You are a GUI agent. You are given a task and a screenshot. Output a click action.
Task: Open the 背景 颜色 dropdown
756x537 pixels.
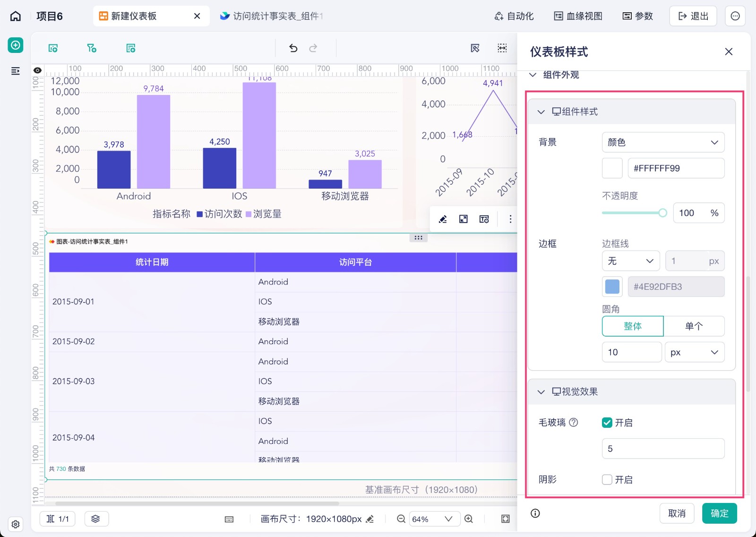(663, 142)
